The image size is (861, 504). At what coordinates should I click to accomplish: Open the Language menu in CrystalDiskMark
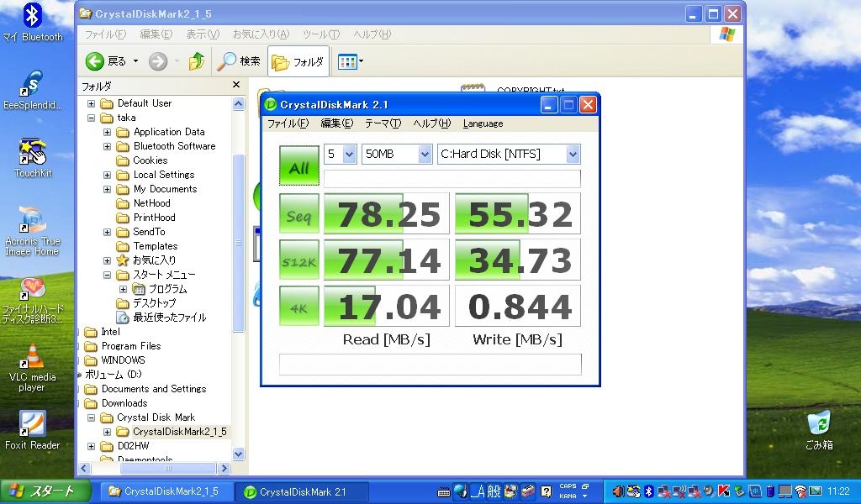483,123
